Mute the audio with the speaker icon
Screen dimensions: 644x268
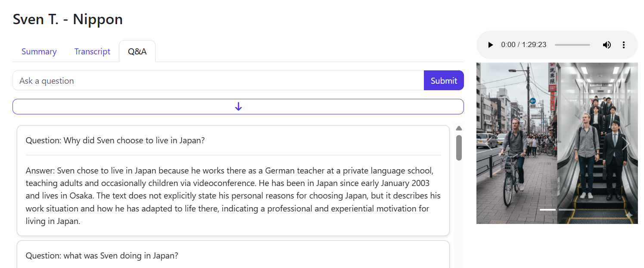[x=607, y=45]
